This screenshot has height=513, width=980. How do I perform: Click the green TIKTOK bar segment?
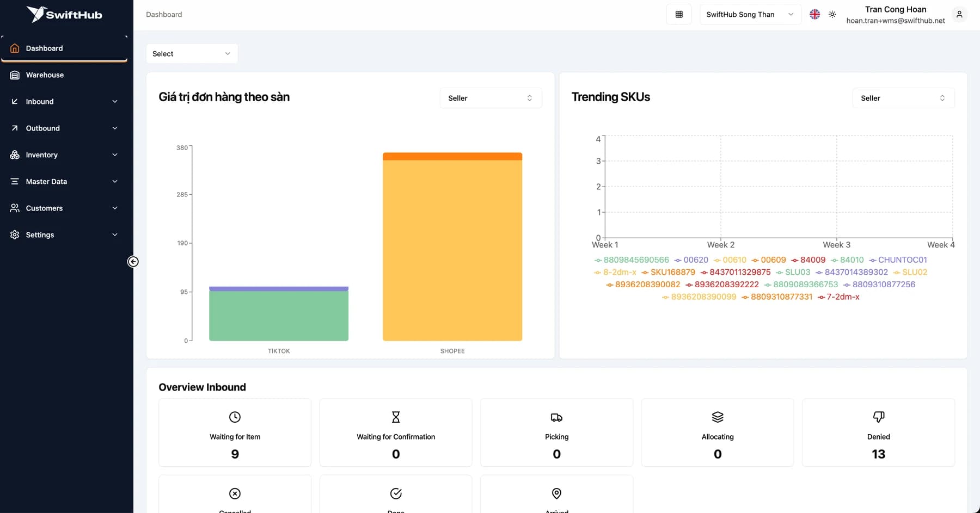[x=279, y=316]
